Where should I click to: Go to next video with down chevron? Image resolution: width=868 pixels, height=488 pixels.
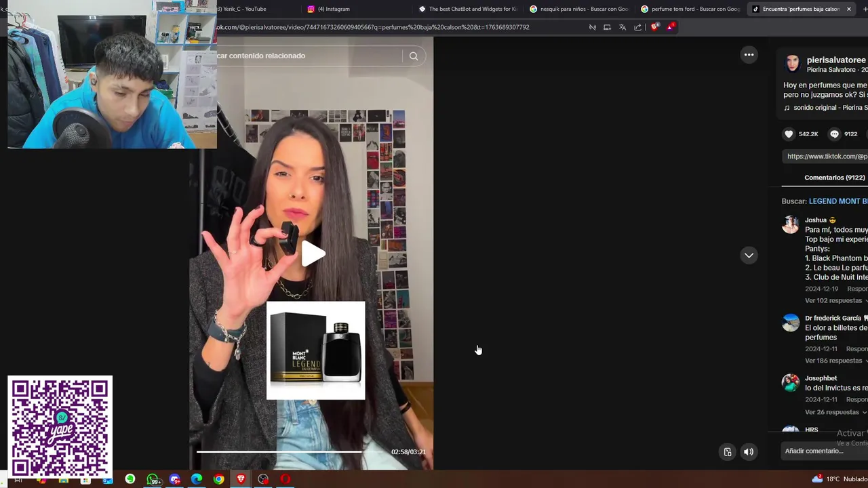749,256
